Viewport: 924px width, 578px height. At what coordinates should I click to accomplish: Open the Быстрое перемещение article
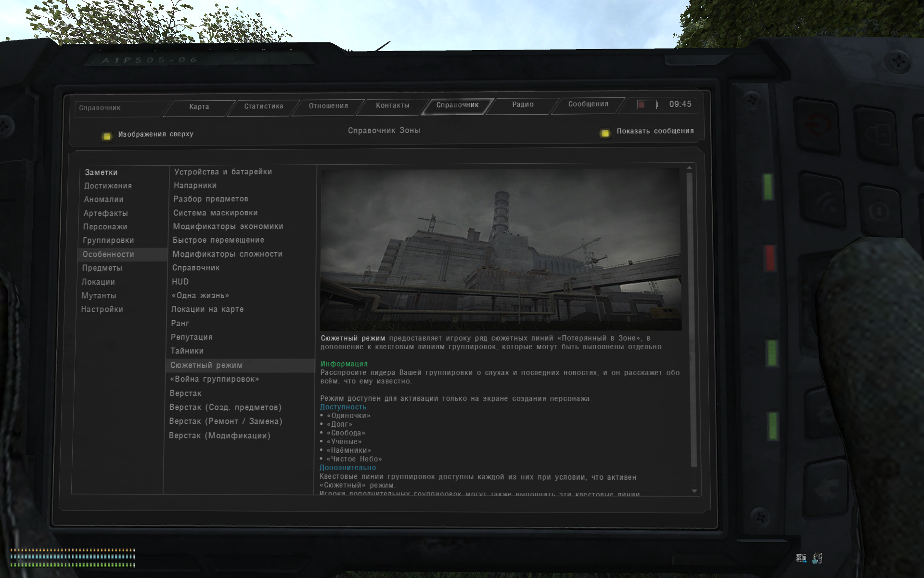pos(218,240)
